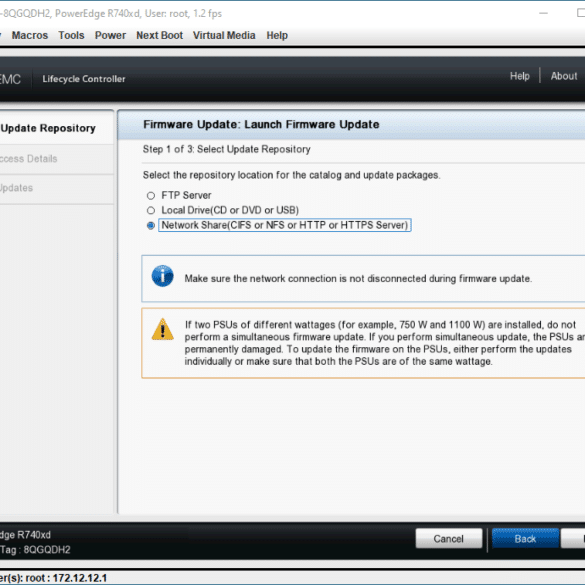Click the network connection notice text
The height and width of the screenshot is (585, 585).
(358, 279)
